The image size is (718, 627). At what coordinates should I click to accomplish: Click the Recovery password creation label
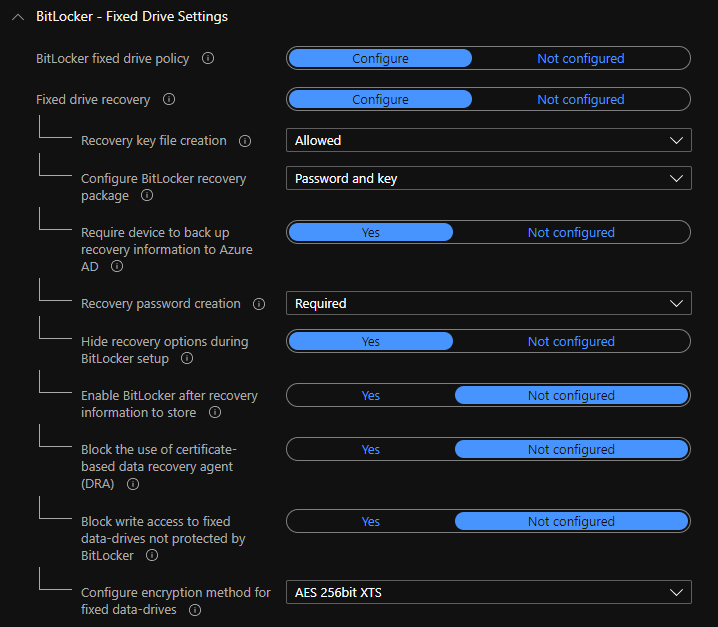(x=161, y=304)
